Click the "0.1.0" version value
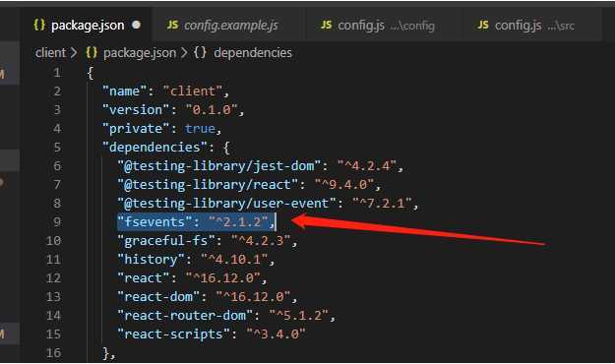Image resolution: width=615 pixels, height=364 pixels. click(x=212, y=110)
